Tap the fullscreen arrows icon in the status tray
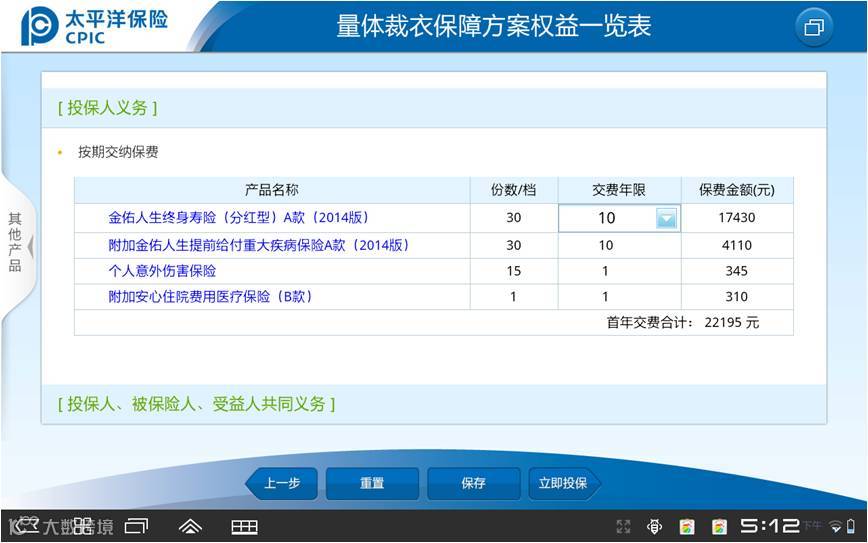This screenshot has height=543, width=868. pyautogui.click(x=623, y=526)
